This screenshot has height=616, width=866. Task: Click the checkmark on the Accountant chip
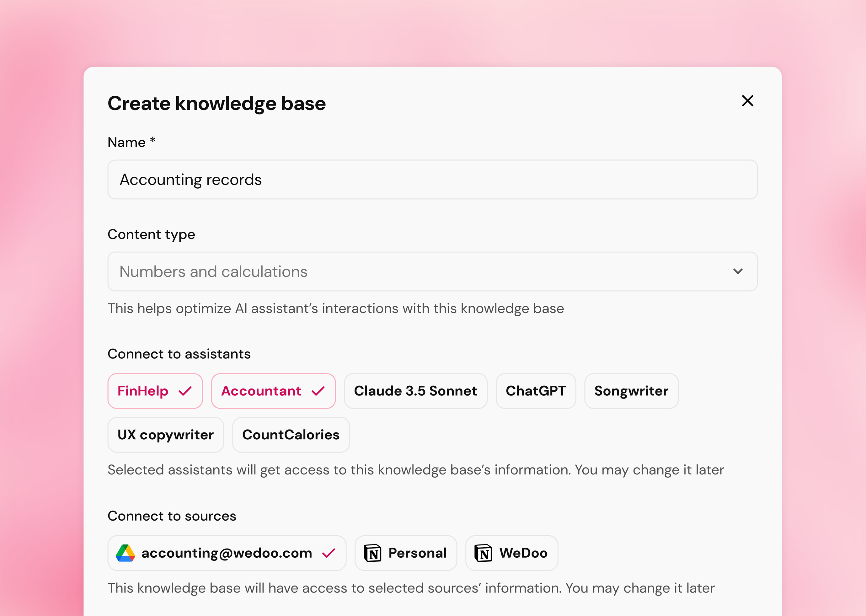[x=318, y=391]
